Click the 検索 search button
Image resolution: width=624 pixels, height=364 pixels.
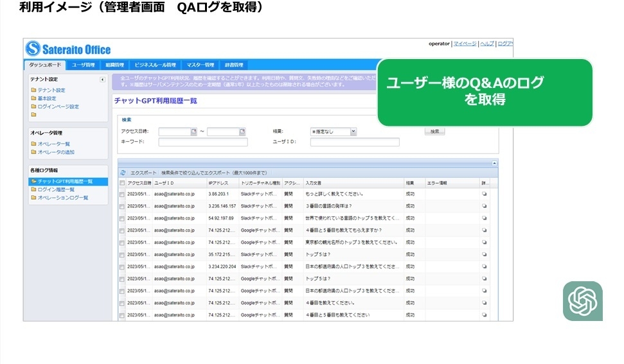(434, 131)
